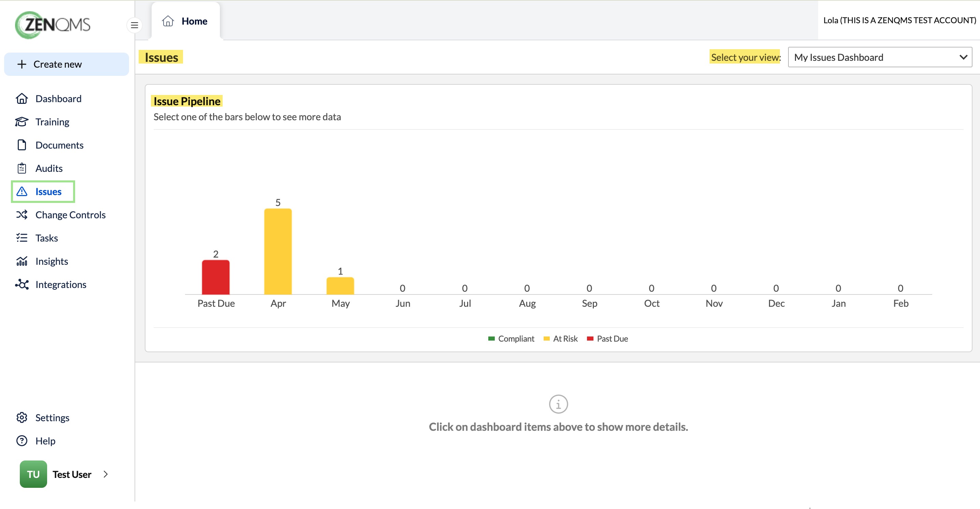Open Integrations node icon
980x509 pixels.
(22, 284)
